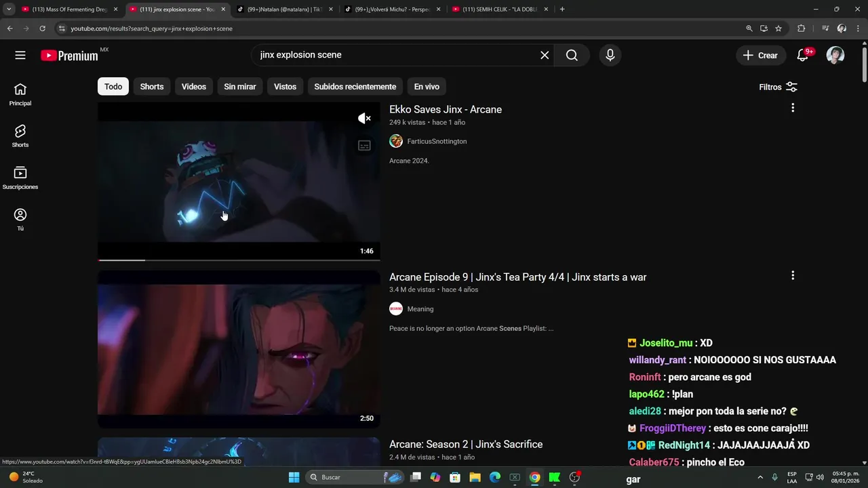Viewport: 868px width, 488px height.
Task: Open FarticusSnottington channel avatar
Action: tap(396, 141)
